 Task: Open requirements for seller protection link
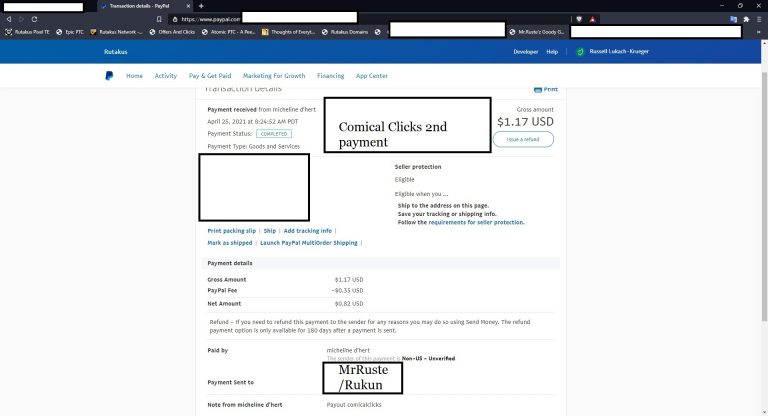pyautogui.click(x=476, y=222)
